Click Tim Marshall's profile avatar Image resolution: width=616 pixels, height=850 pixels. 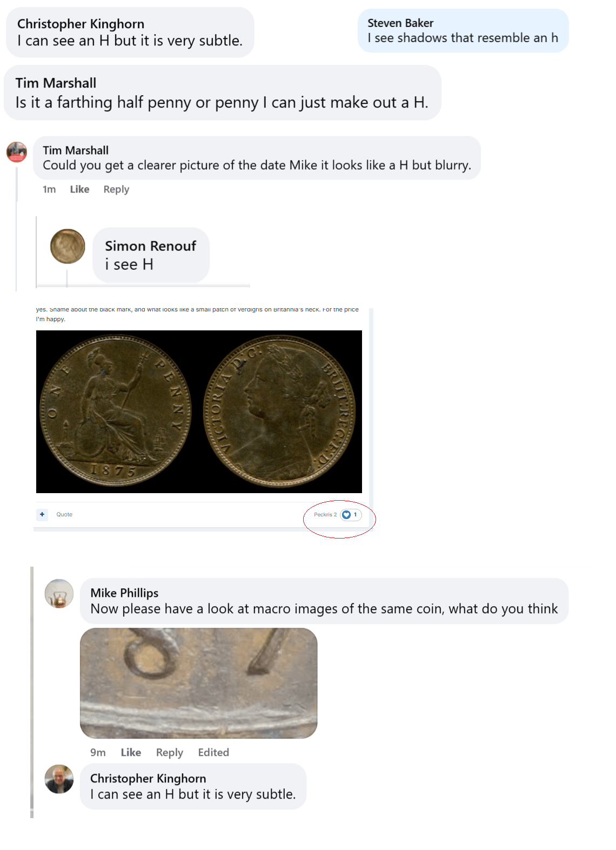point(17,152)
